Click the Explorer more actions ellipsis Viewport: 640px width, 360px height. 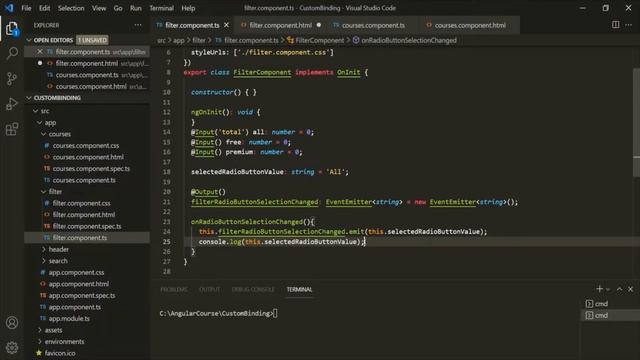(x=138, y=25)
